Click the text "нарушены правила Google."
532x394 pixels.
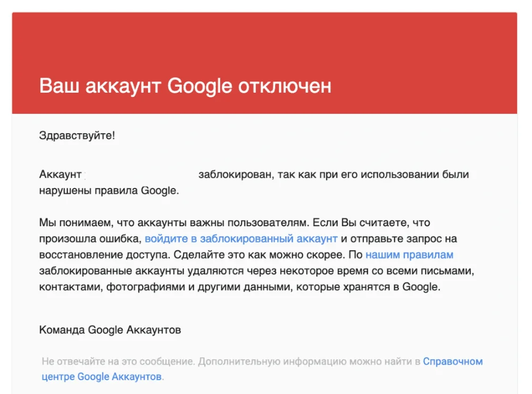109,191
